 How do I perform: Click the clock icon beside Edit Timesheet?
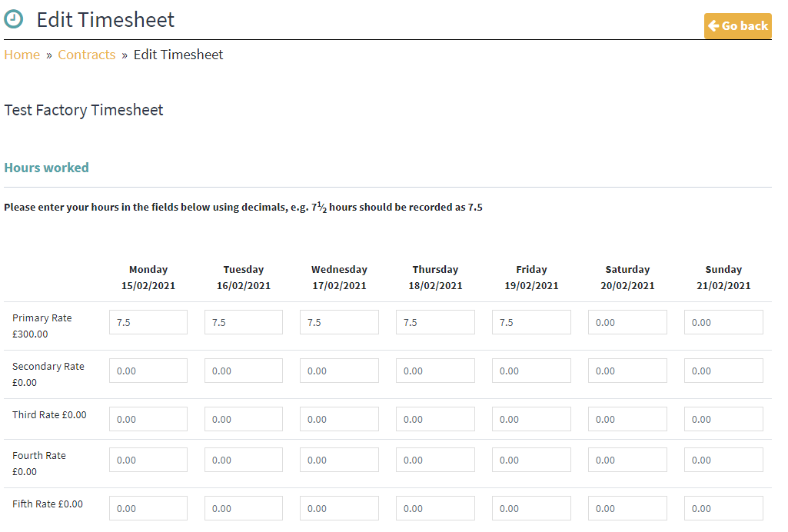[14, 19]
